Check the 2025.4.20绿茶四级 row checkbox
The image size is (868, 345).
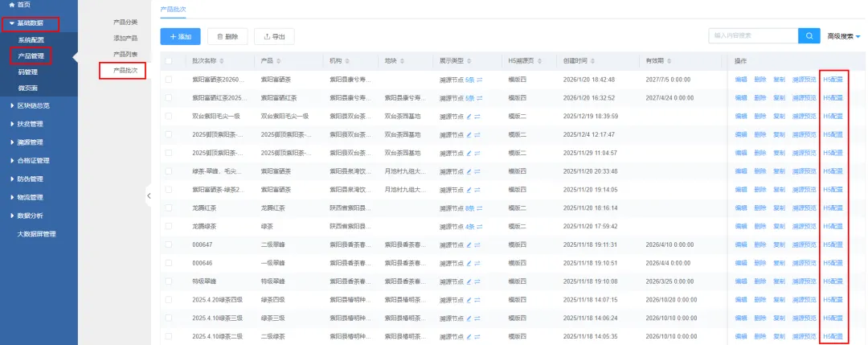coord(168,300)
